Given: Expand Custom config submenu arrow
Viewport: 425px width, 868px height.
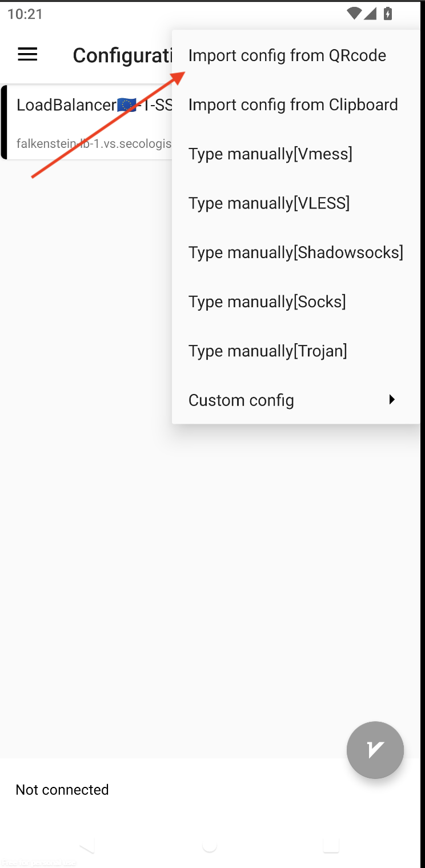Looking at the screenshot, I should [x=392, y=400].
